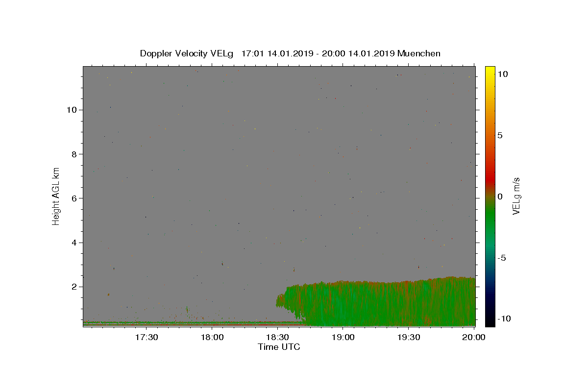Click the colorbar value 0 label
Viewport: 588px width, 392px height.
point(500,196)
